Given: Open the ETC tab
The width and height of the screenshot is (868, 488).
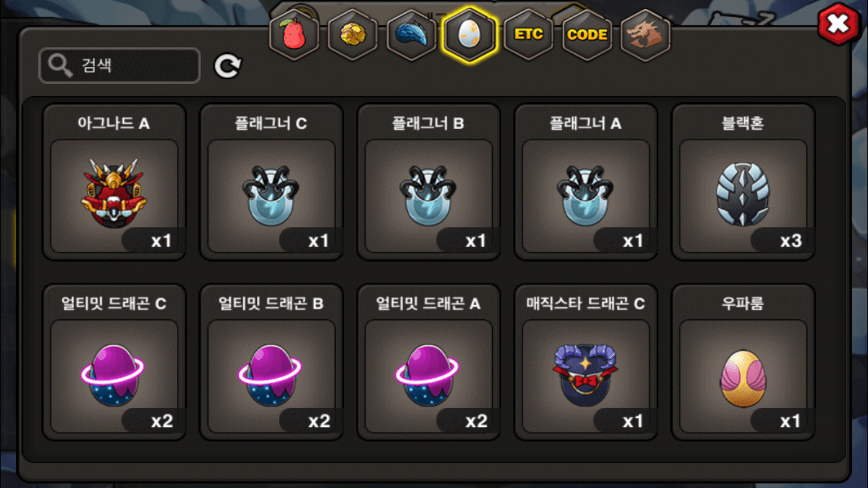Looking at the screenshot, I should point(528,34).
